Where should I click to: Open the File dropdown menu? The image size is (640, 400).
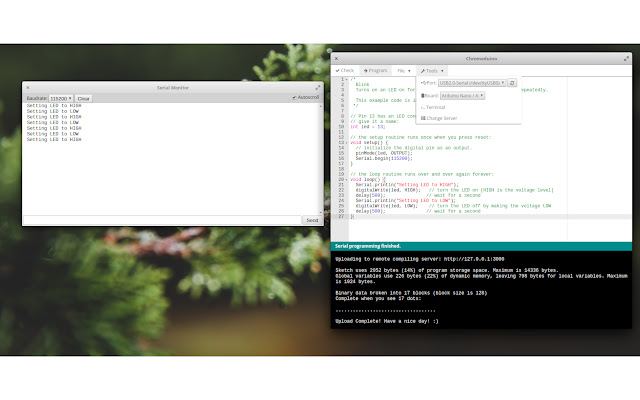pos(404,71)
